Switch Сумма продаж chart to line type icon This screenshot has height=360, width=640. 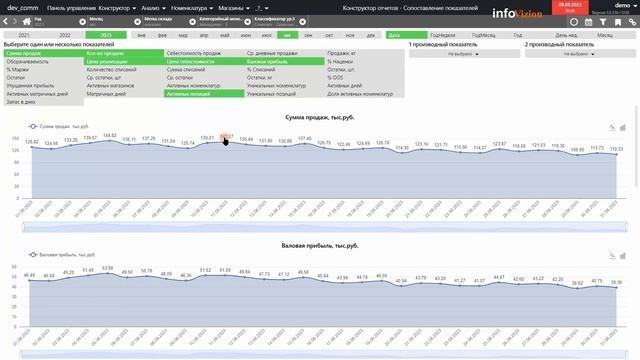pyautogui.click(x=612, y=128)
